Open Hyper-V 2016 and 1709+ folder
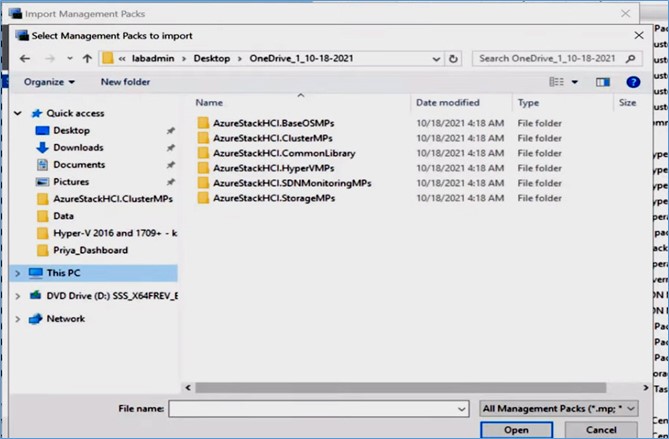The height and width of the screenshot is (439, 669). [115, 233]
